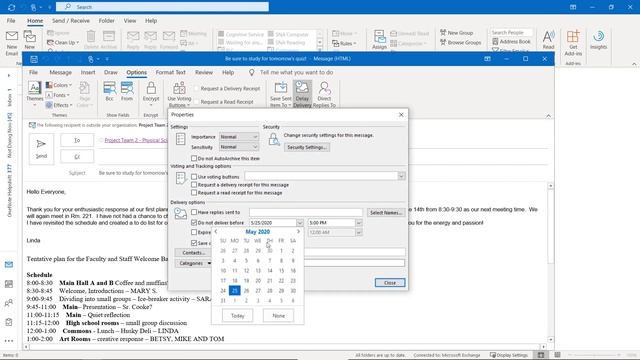
Task: Enable Use voting buttons checkbox
Action: (x=194, y=177)
